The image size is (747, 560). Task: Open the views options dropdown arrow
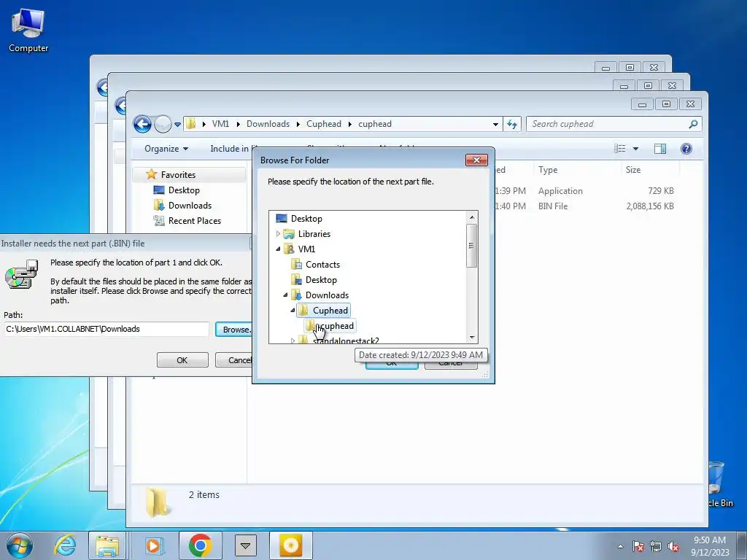click(x=635, y=149)
